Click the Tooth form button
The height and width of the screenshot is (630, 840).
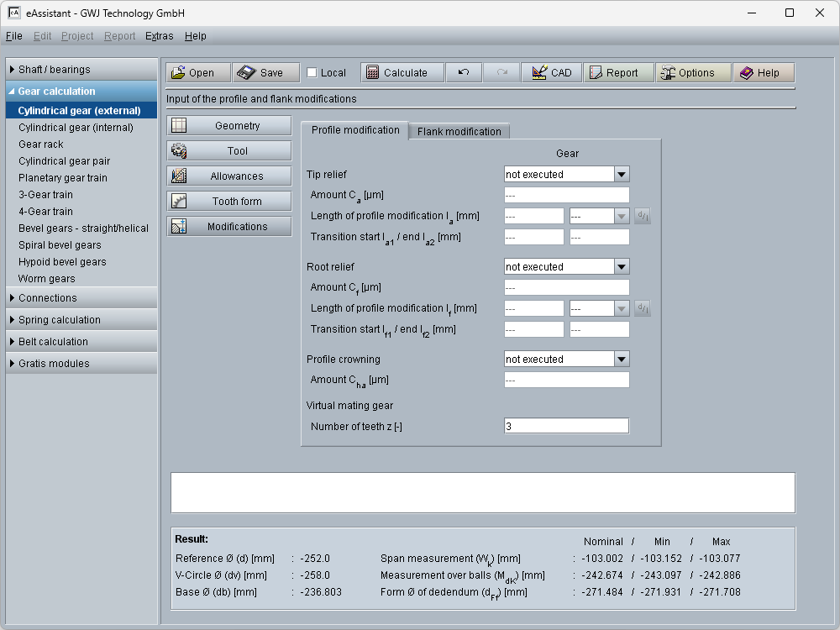point(228,202)
